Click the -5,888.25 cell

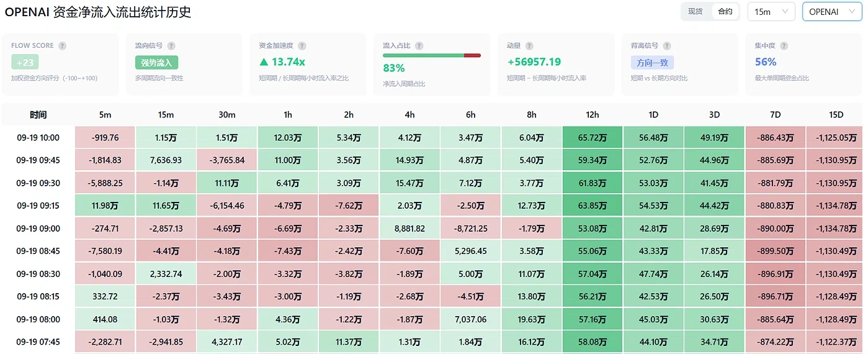[x=105, y=183]
